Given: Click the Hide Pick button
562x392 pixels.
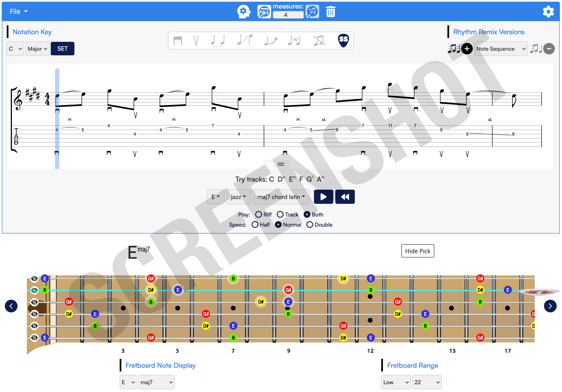Looking at the screenshot, I should click(417, 251).
